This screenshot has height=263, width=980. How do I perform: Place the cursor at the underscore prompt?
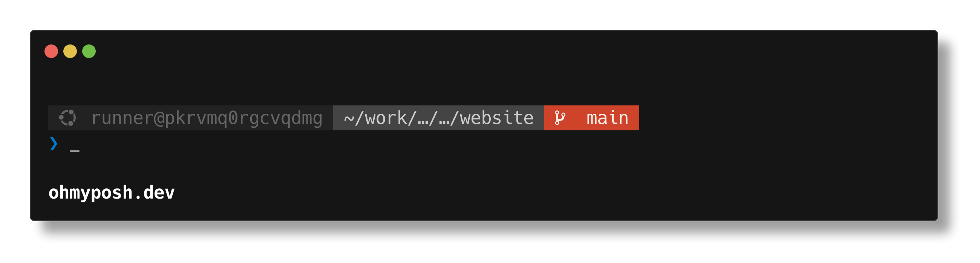pos(75,151)
